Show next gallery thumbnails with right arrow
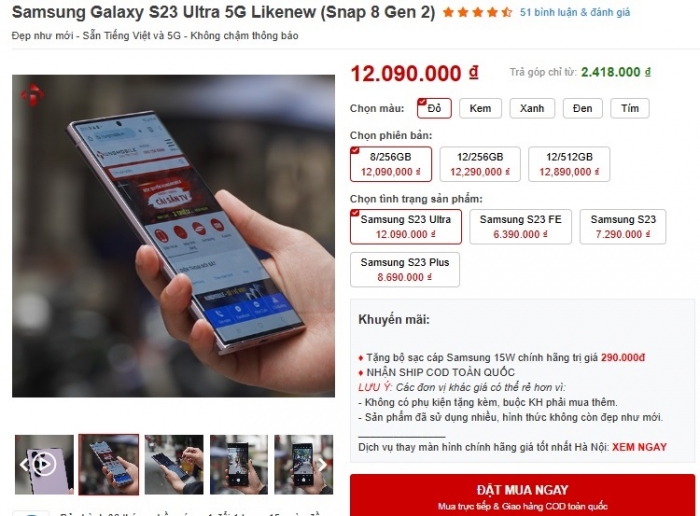This screenshot has height=516, width=700. 322,465
